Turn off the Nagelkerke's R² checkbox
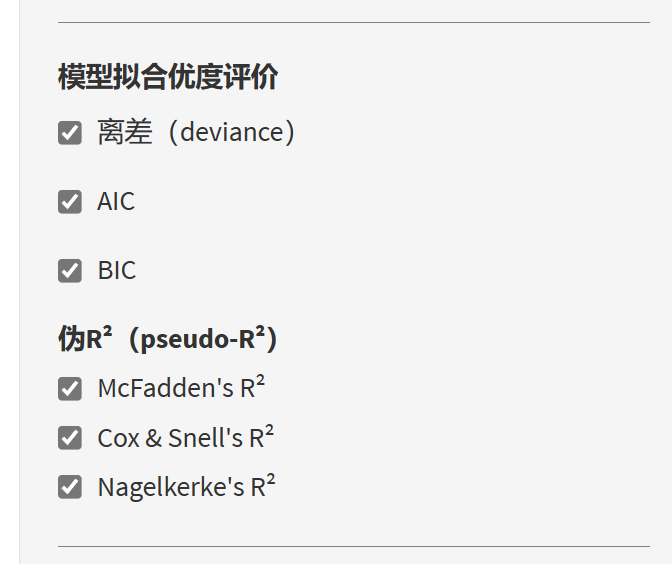672x564 pixels. 70,487
